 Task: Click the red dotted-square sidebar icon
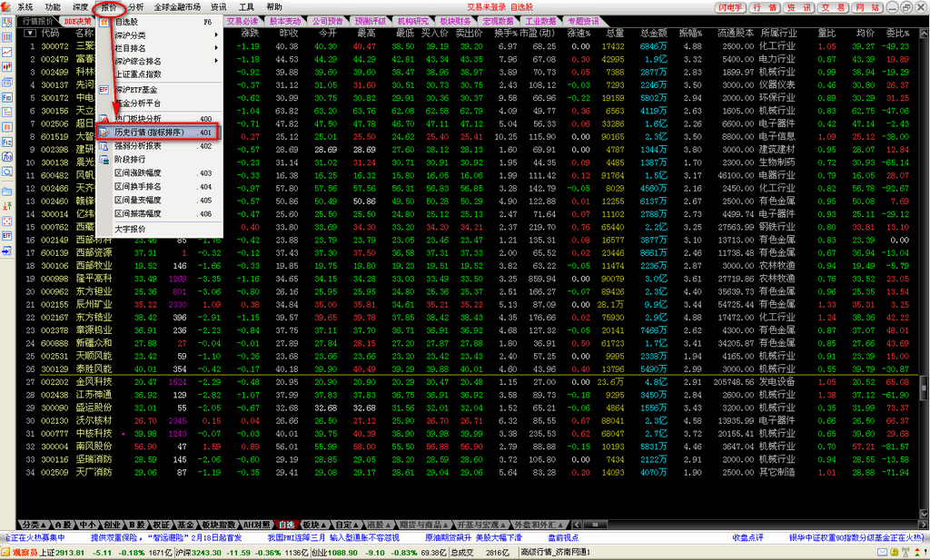(x=6, y=221)
